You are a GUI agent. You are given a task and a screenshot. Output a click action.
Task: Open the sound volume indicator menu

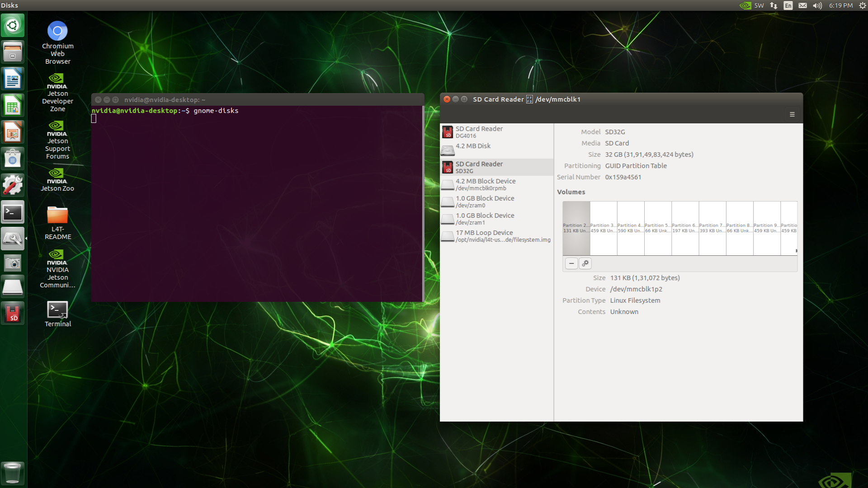click(817, 5)
